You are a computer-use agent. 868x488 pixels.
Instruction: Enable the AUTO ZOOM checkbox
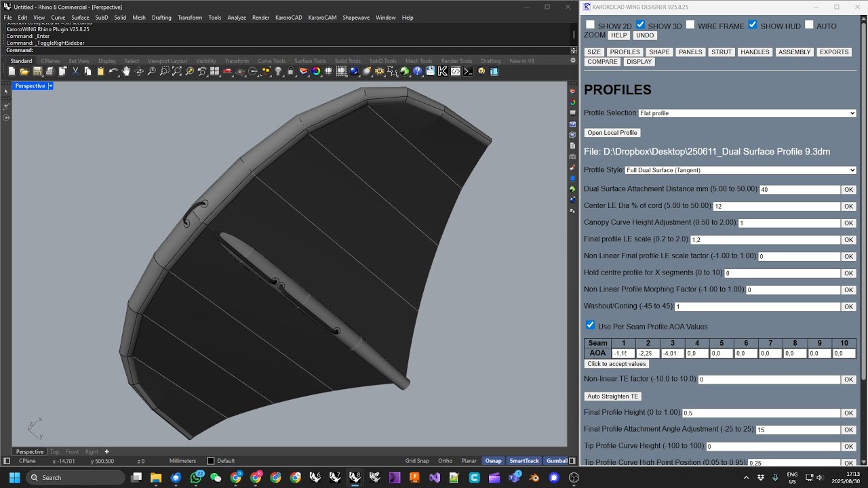[809, 25]
